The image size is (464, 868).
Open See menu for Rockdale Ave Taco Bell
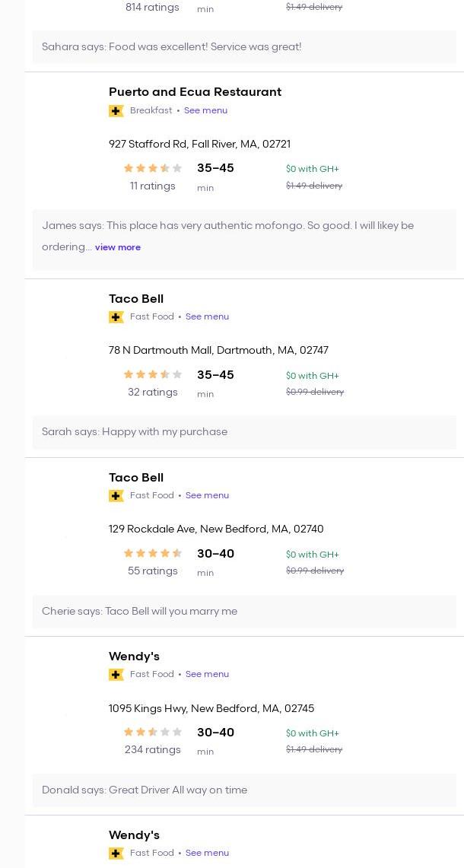(207, 495)
